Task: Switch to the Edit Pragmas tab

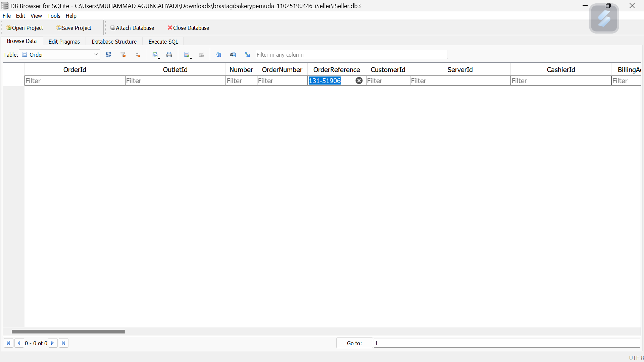Action: [x=64, y=42]
